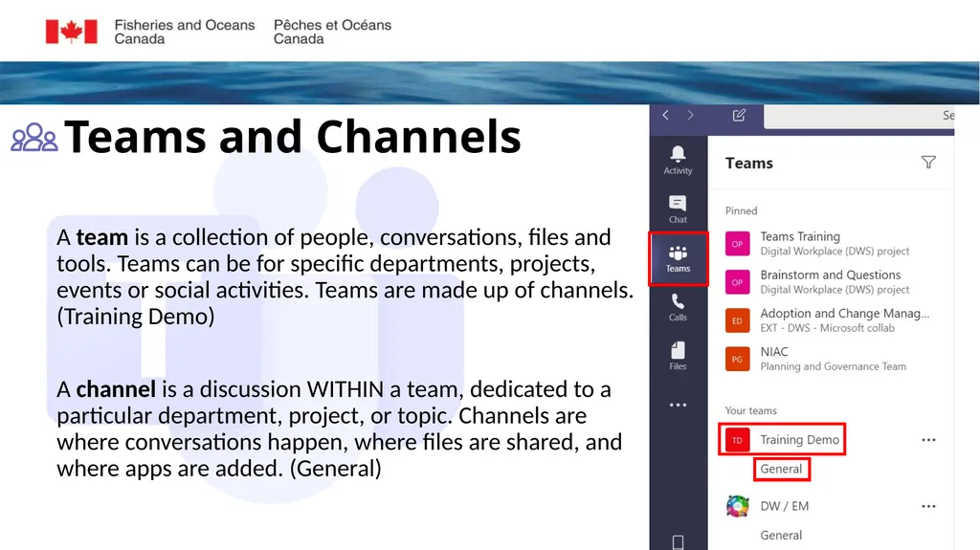980x550 pixels.
Task: Click the Your teams section label
Action: pos(750,410)
